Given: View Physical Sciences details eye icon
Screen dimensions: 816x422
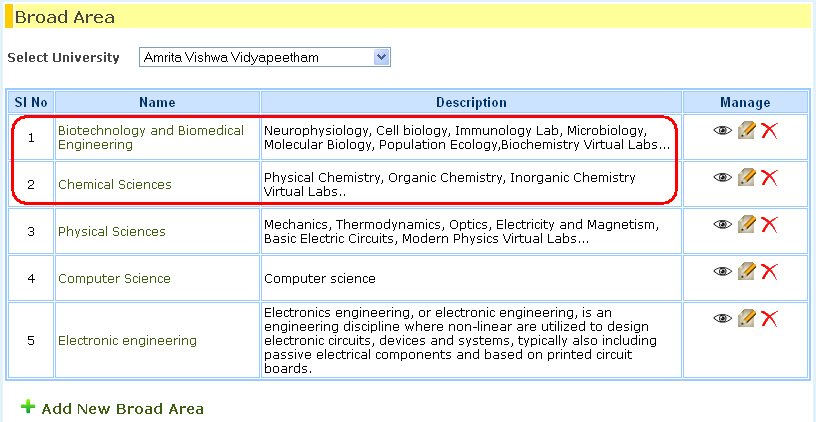Looking at the screenshot, I should coord(722,224).
